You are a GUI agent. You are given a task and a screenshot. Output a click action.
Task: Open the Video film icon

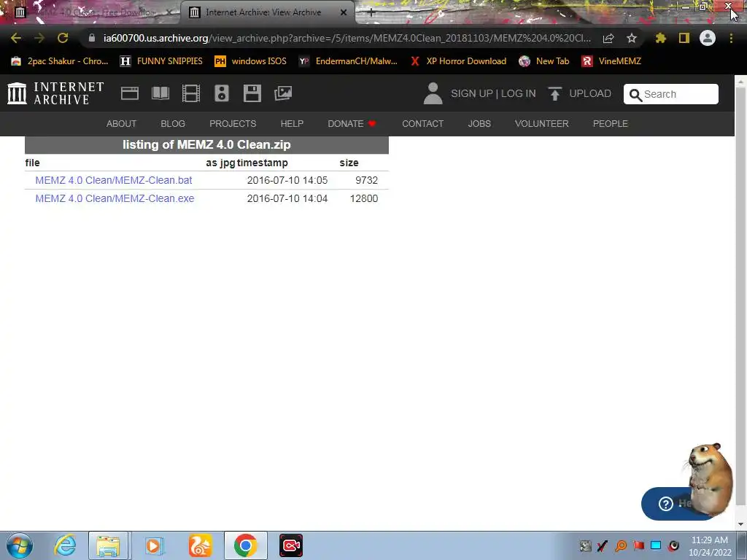click(191, 93)
